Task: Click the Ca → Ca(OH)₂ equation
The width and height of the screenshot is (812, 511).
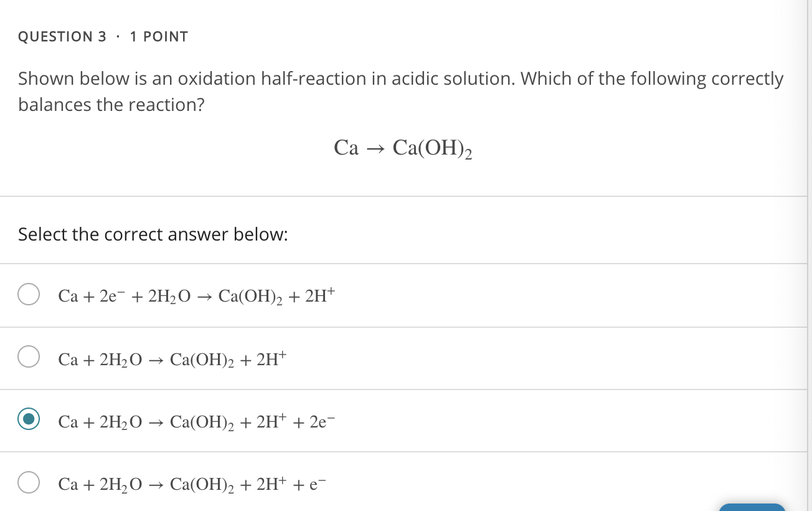Action: click(404, 148)
